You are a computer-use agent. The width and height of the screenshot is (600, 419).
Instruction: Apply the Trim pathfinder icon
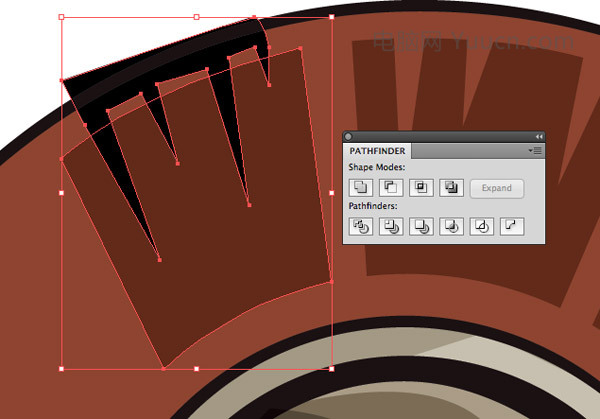391,226
